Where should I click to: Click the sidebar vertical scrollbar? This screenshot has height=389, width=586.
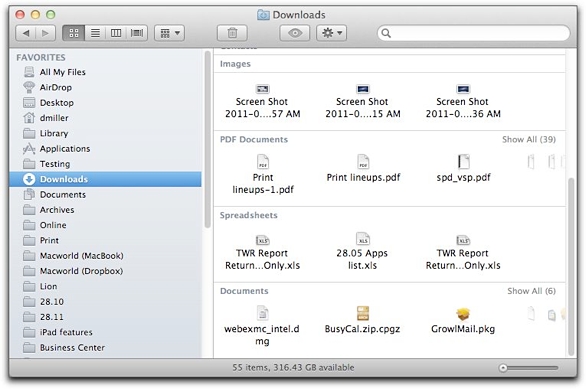tap(208, 139)
